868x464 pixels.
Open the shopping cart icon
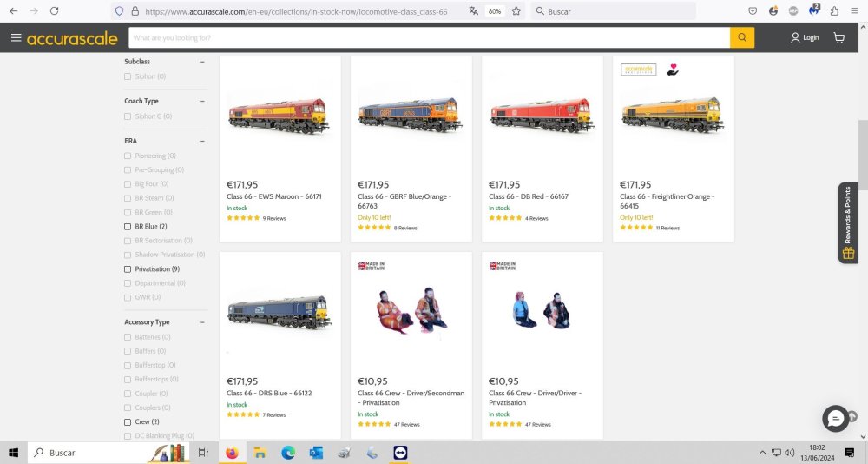(839, 37)
